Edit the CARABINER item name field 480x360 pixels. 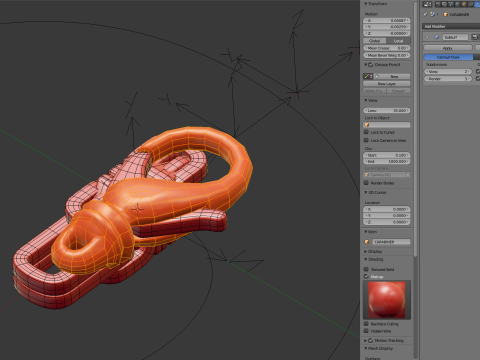coord(391,242)
